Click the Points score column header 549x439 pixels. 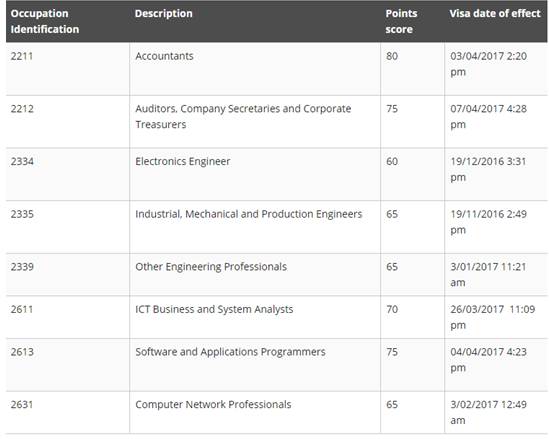pyautogui.click(x=401, y=21)
